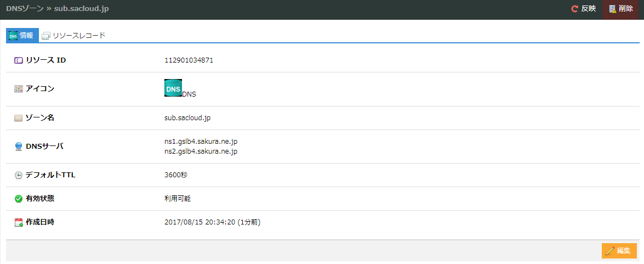Viewport: 644px width, 264px height.
Task: Click the delete warning icon
Action: 612,9
